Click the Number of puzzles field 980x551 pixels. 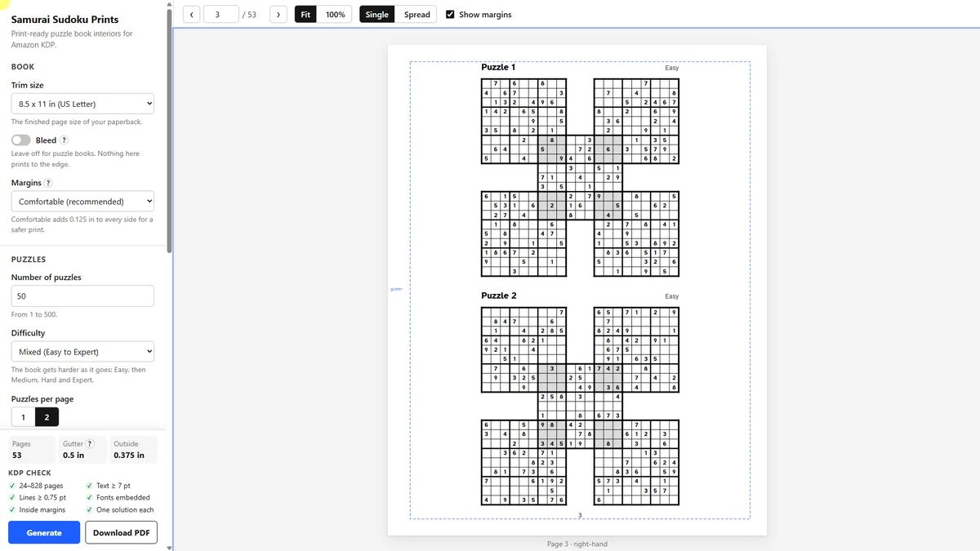(x=82, y=296)
